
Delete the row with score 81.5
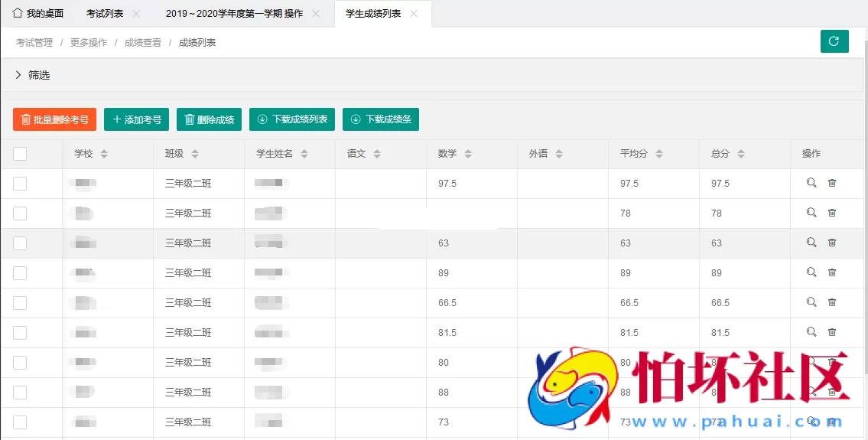point(831,333)
